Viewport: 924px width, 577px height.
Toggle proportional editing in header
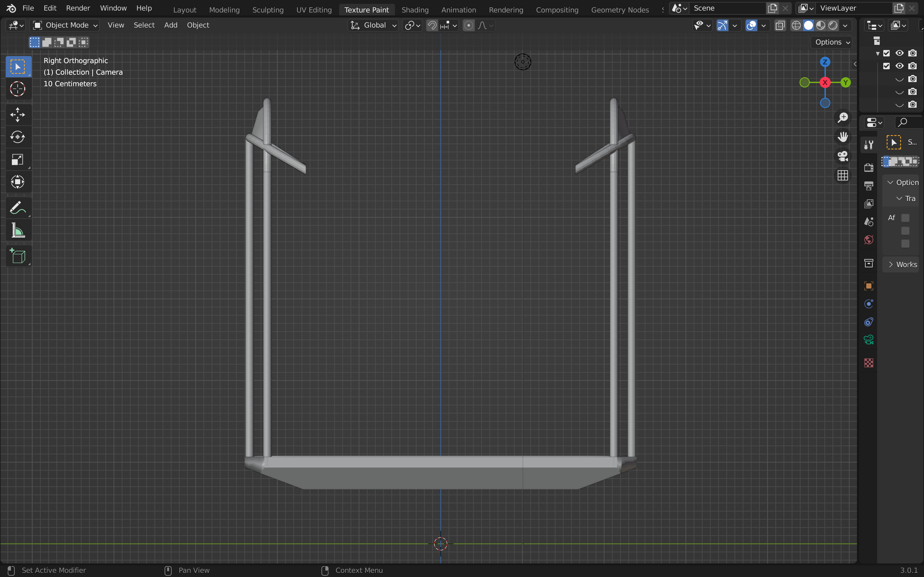click(x=468, y=25)
